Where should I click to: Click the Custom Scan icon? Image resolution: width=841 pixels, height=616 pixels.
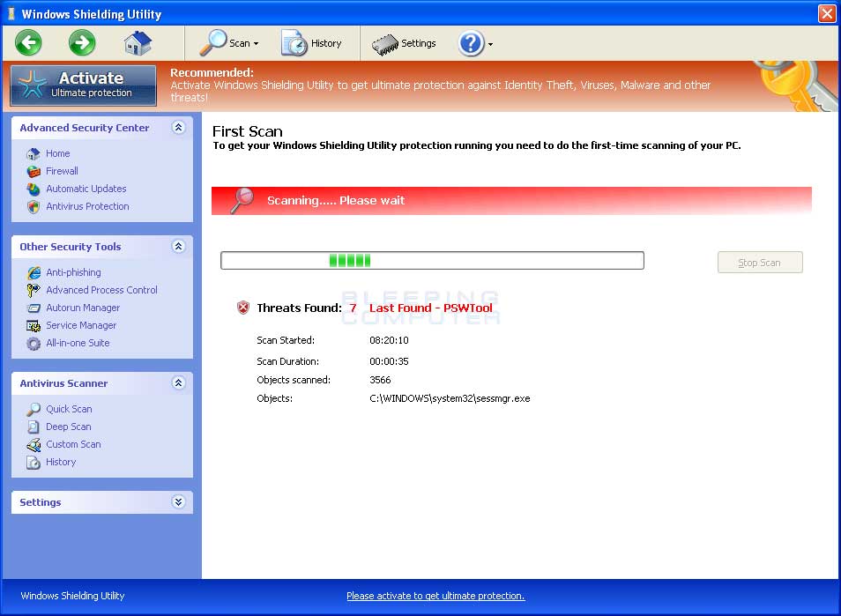point(33,444)
